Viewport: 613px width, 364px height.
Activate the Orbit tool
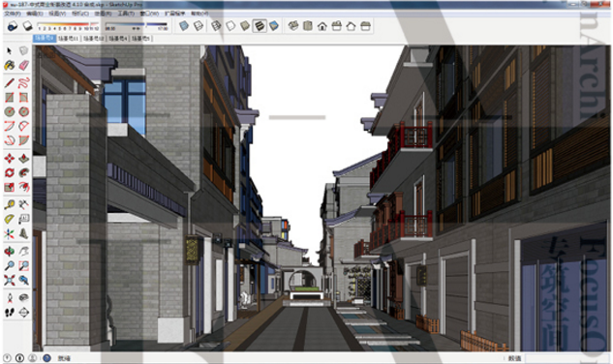[x=10, y=251]
